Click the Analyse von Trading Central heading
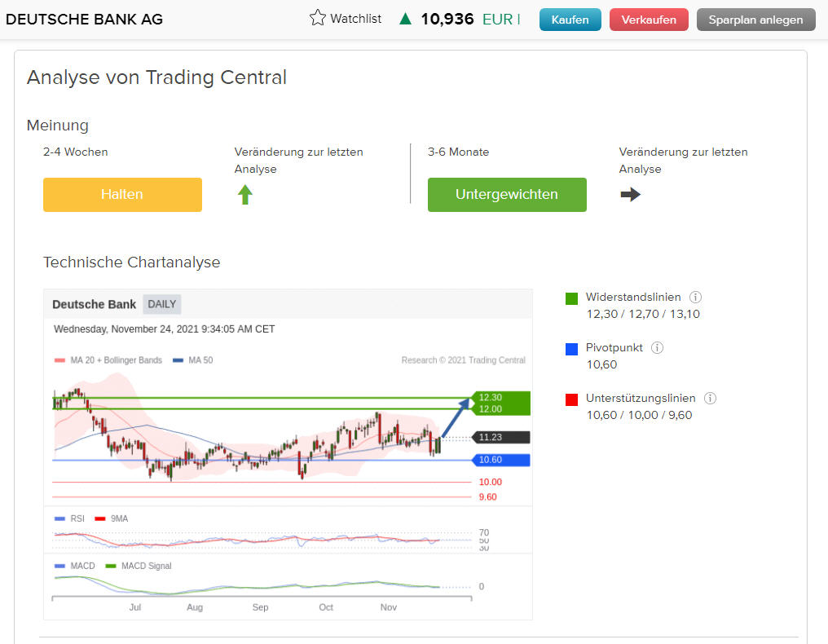This screenshot has width=828, height=644. (x=156, y=77)
